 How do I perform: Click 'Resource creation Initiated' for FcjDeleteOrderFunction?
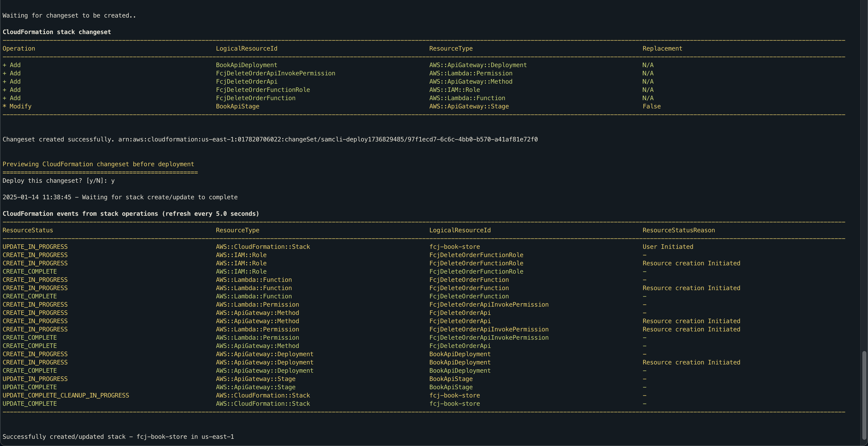(692, 288)
